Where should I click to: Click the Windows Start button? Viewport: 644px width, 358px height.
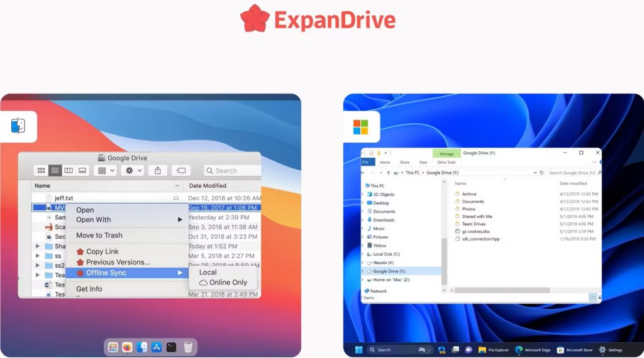point(358,350)
